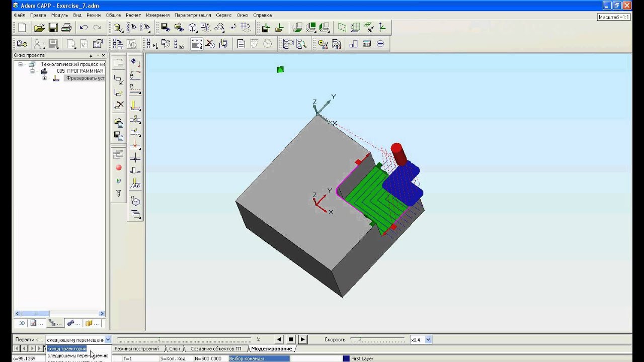644x362 pixels.
Task: Click the red record circle in vertical toolbar
Action: point(119,168)
